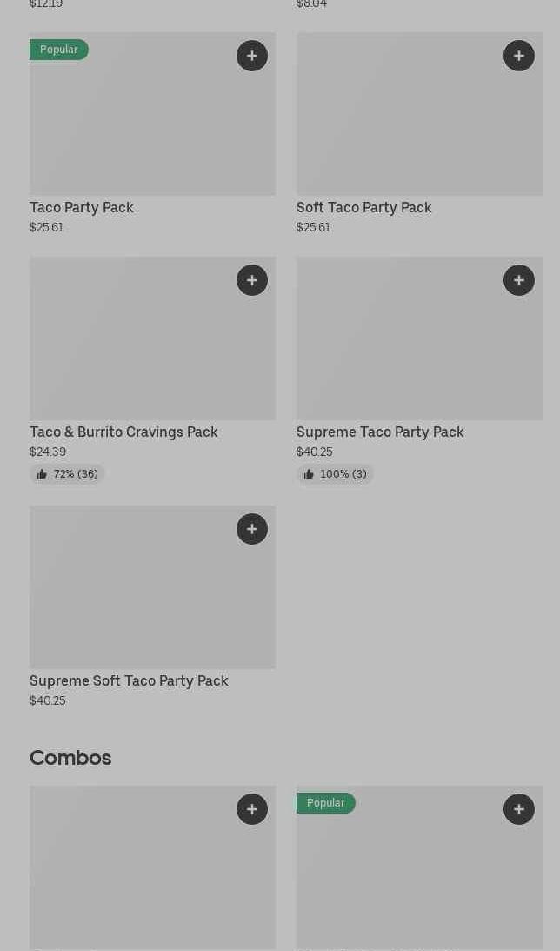The image size is (560, 951).
Task: Add first Combos item with plus icon
Action: click(252, 809)
